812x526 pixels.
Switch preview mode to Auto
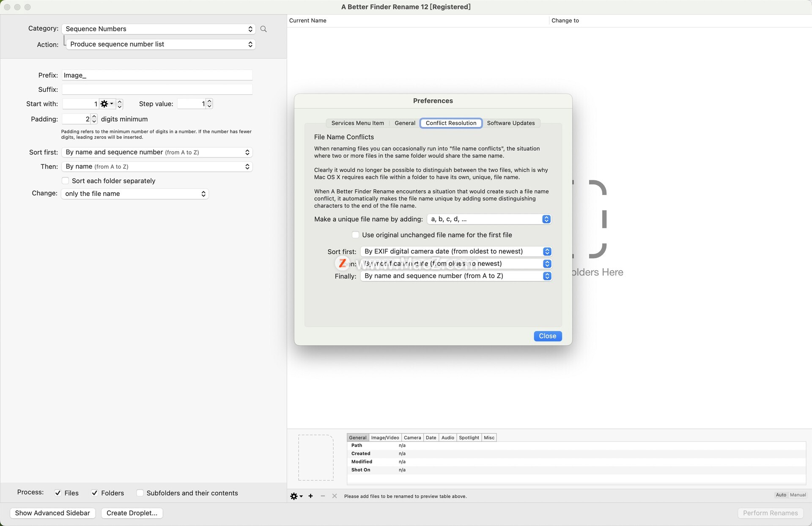(781, 495)
